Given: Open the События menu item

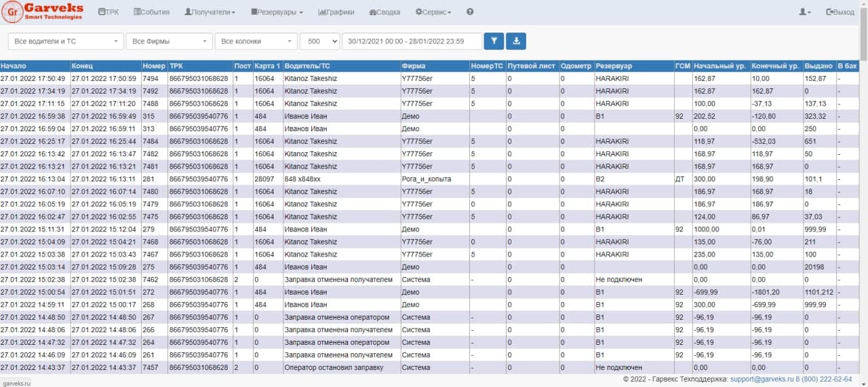Looking at the screenshot, I should point(152,12).
